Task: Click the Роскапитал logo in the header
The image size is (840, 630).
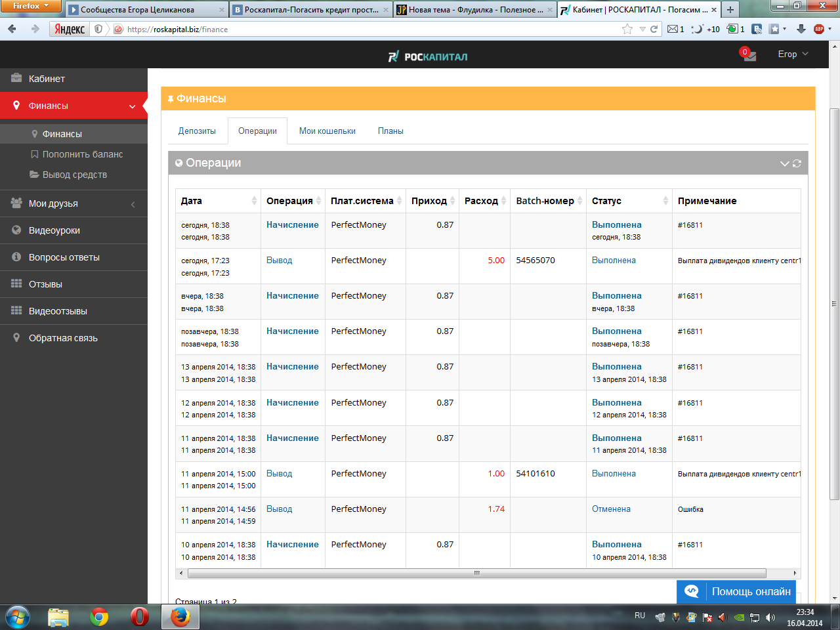Action: pos(428,56)
